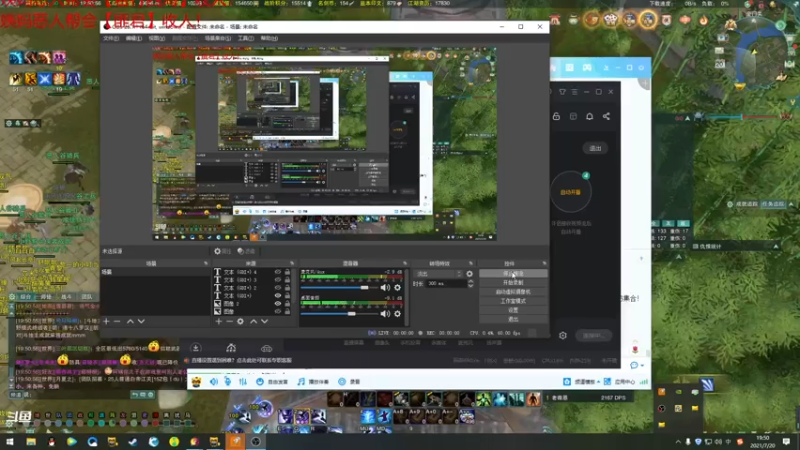Open 设置 from OBS controls panel

[x=513, y=310]
